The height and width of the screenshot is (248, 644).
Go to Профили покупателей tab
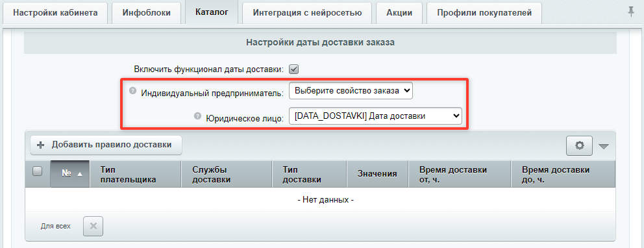point(484,13)
